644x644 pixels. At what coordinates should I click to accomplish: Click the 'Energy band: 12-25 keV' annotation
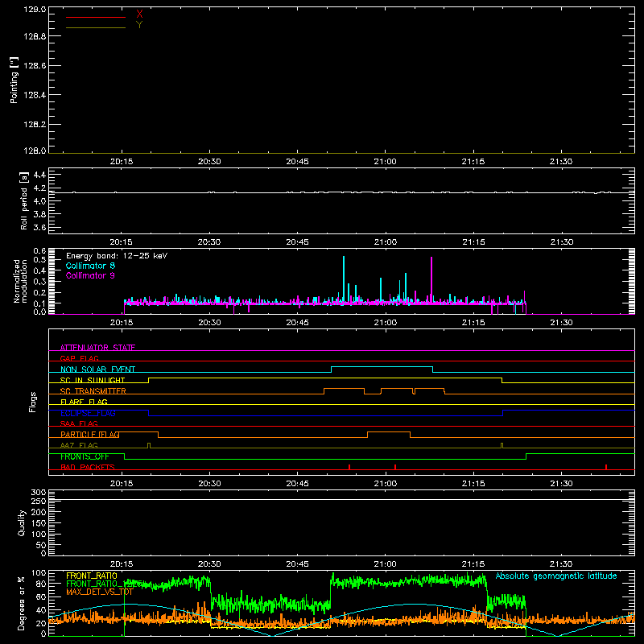coord(117,256)
